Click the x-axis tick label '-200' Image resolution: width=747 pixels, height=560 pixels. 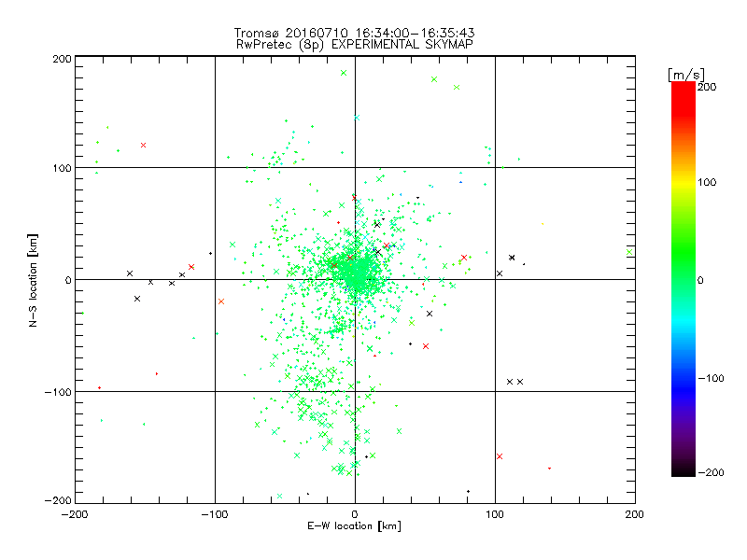pos(75,514)
